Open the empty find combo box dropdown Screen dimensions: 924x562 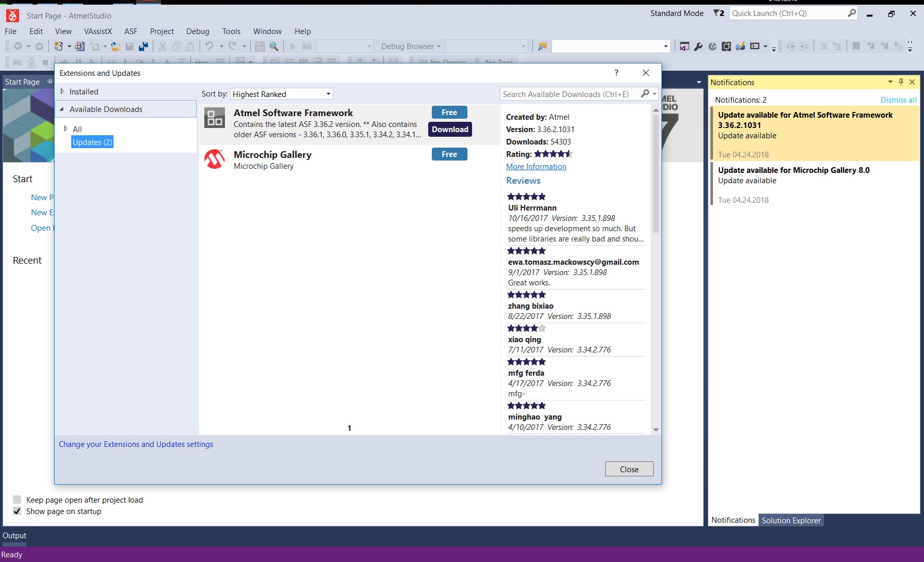point(666,46)
